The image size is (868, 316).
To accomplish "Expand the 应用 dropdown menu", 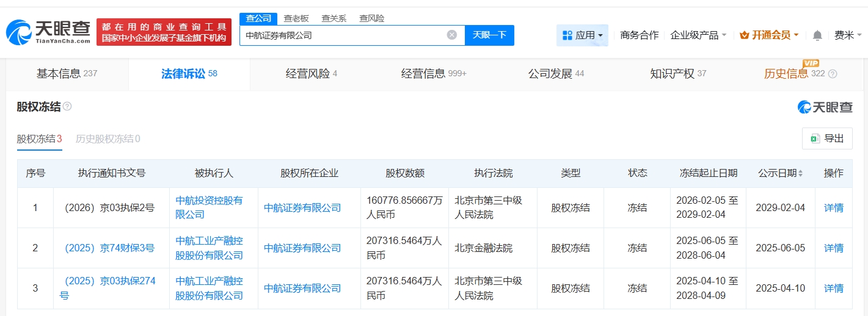I will point(582,35).
